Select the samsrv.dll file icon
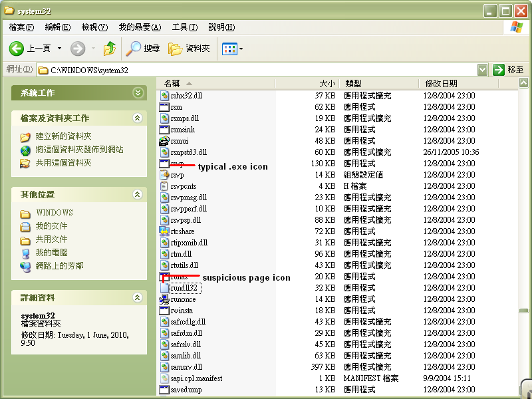 (164, 367)
